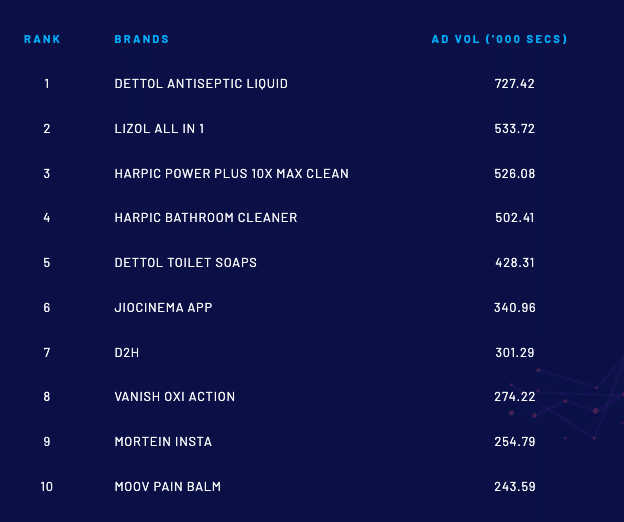The width and height of the screenshot is (624, 522).
Task: Select ad volume 340.96 for JioCinema
Action: [515, 308]
